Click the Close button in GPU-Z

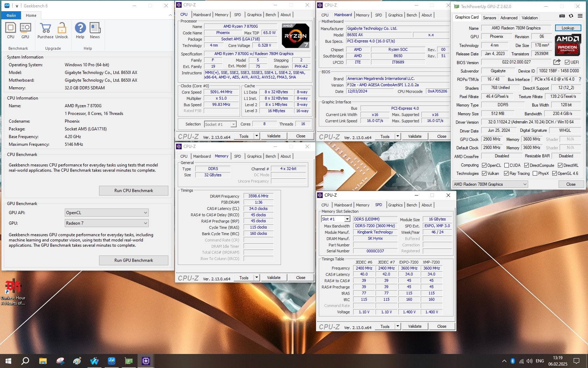coord(571,184)
